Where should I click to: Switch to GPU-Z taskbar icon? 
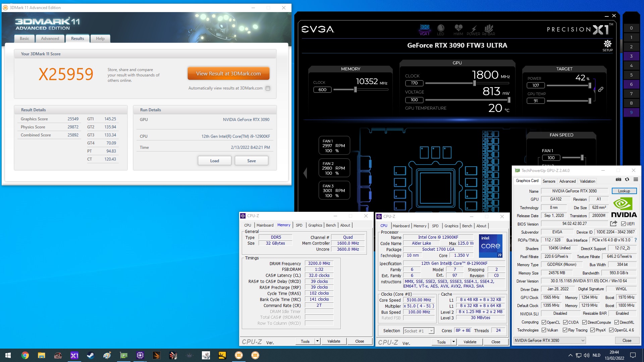pyautogui.click(x=124, y=355)
